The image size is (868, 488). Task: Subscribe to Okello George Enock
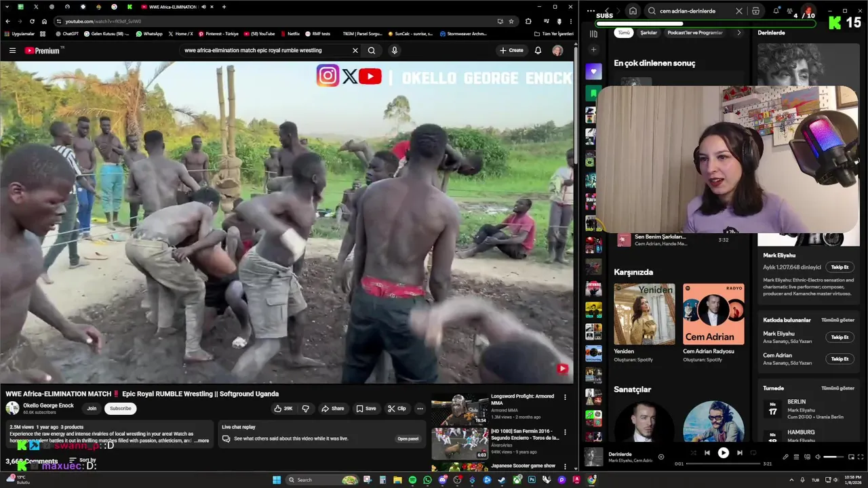120,408
